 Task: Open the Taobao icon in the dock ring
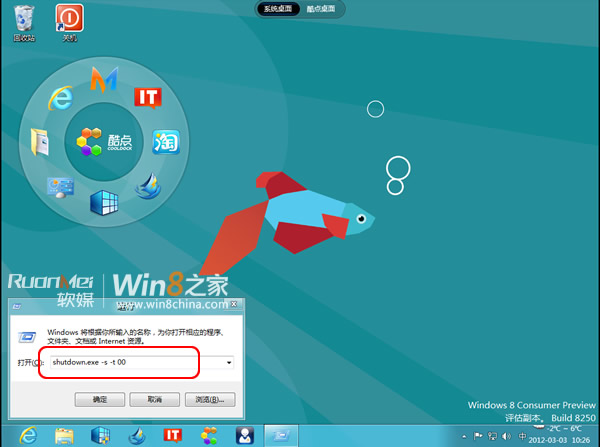pyautogui.click(x=165, y=142)
